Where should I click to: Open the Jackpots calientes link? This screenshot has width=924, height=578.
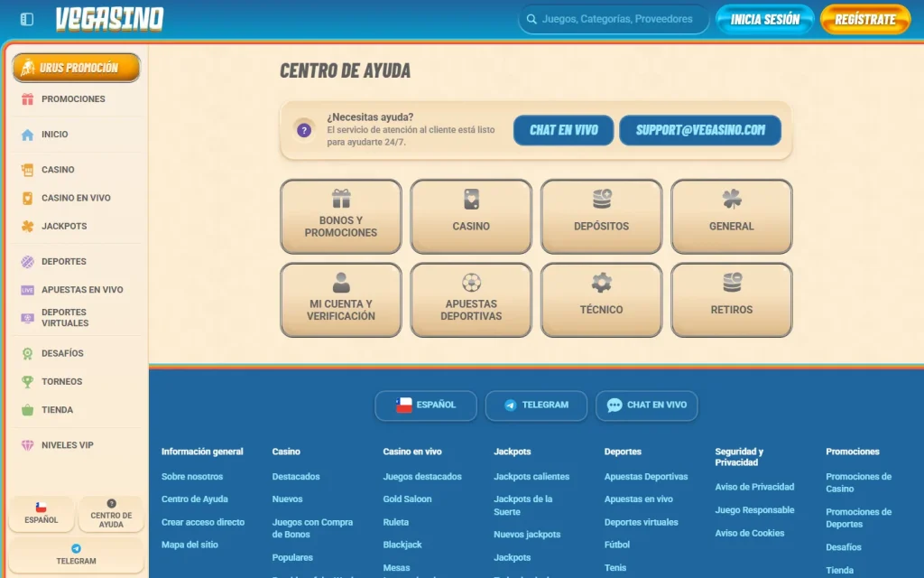(531, 477)
